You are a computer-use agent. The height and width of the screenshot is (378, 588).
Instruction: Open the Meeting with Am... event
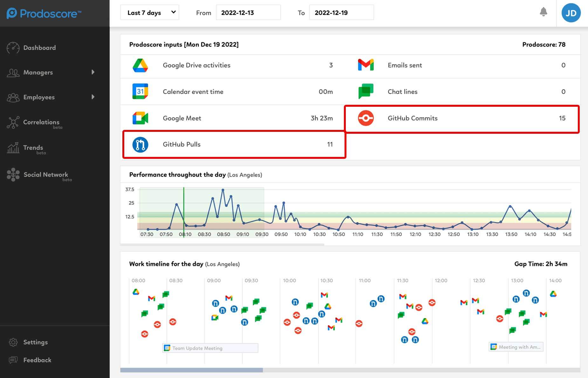coord(516,347)
